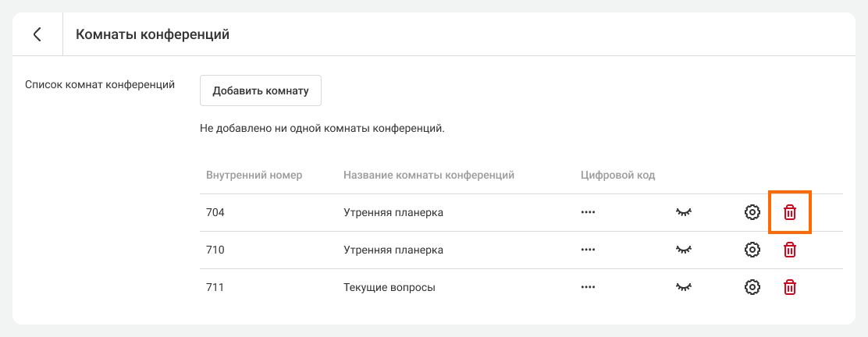
Task: Open settings gear for room 711
Action: click(752, 287)
